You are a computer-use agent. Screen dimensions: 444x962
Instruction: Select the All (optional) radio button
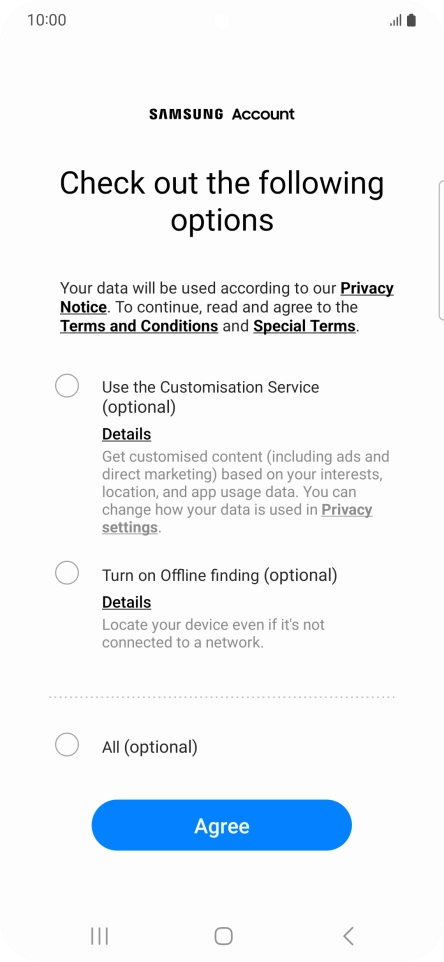click(x=67, y=745)
